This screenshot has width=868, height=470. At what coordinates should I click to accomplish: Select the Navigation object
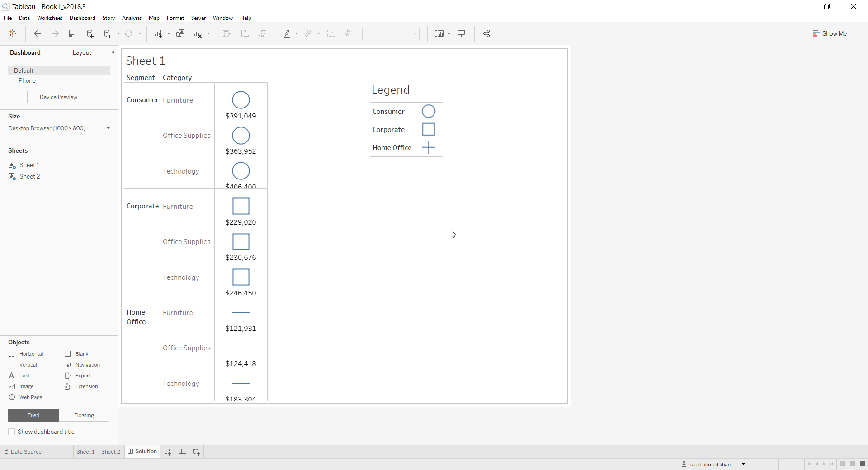point(82,365)
